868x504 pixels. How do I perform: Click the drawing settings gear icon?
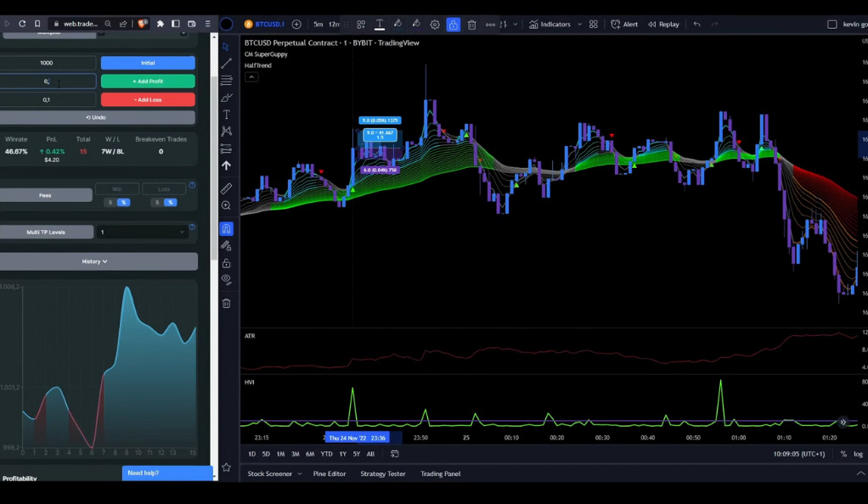point(435,25)
